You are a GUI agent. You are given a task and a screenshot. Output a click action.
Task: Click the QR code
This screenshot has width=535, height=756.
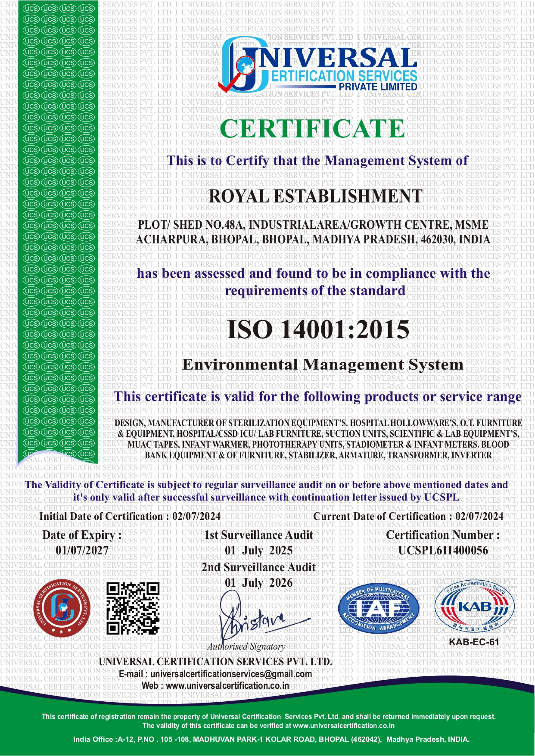133,608
